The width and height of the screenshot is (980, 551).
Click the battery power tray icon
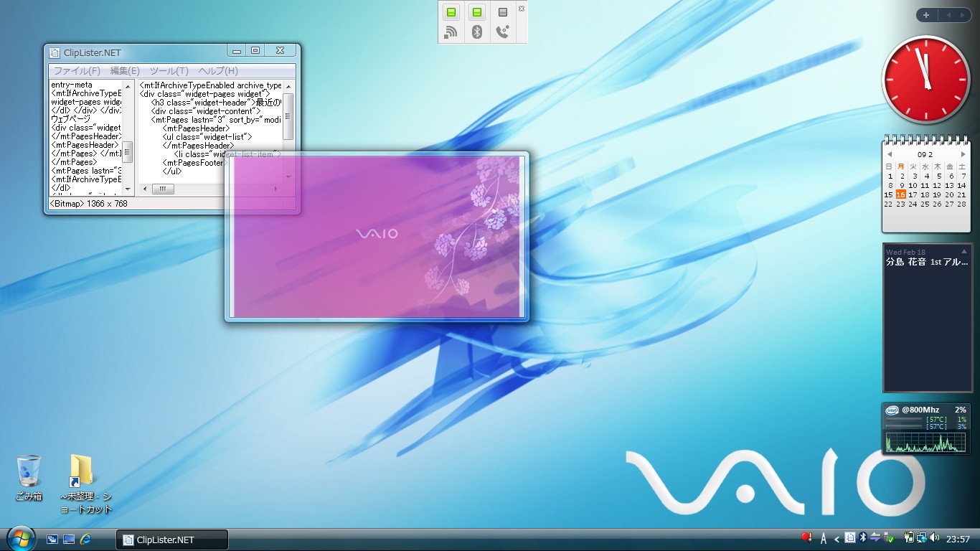tap(908, 538)
